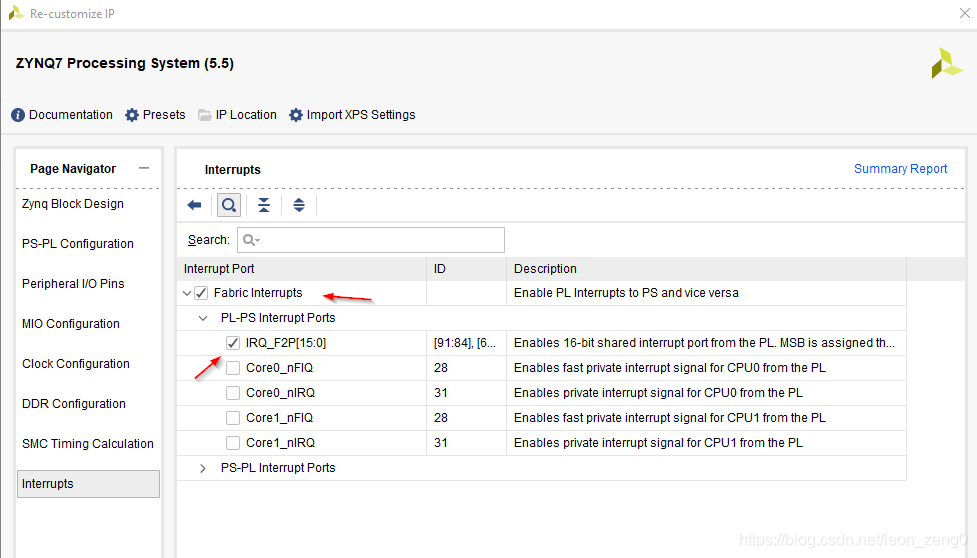Open the Presets menu
Image resolution: width=977 pixels, height=558 pixels.
point(164,115)
